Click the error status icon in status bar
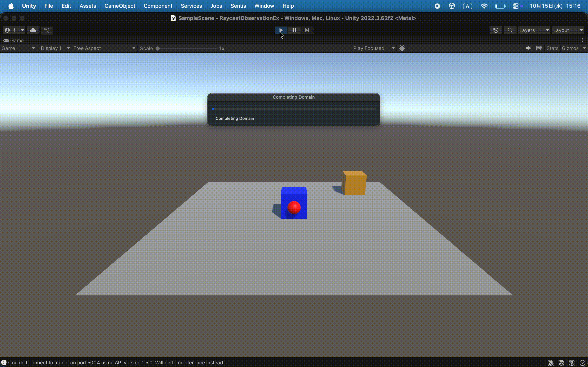 (4, 362)
